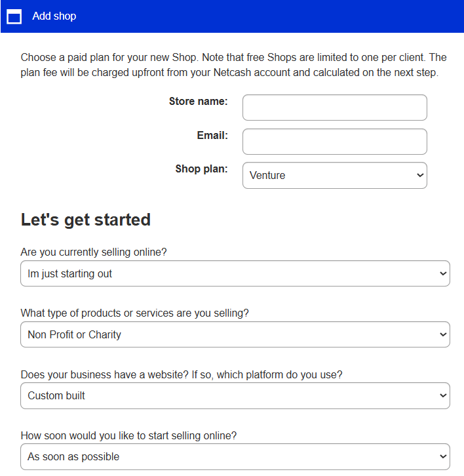Click the question about currently selling online
Viewport: 464px width, 476px height.
(94, 252)
